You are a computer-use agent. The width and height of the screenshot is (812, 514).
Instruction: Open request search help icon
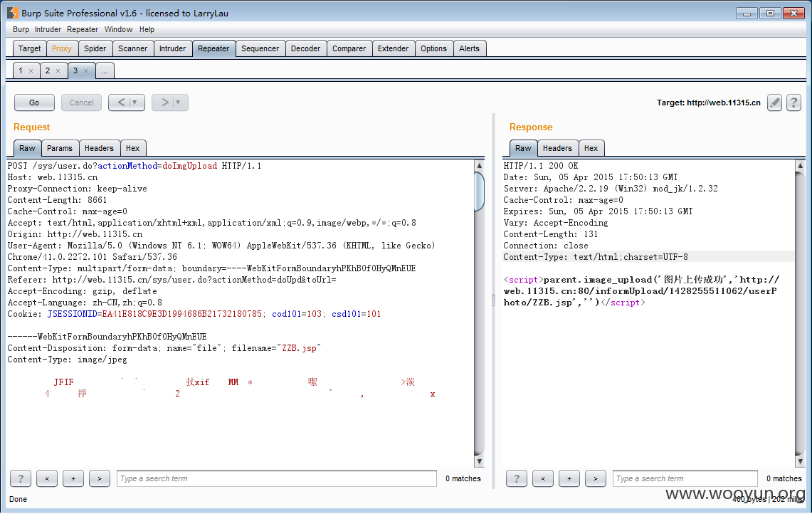(21, 478)
